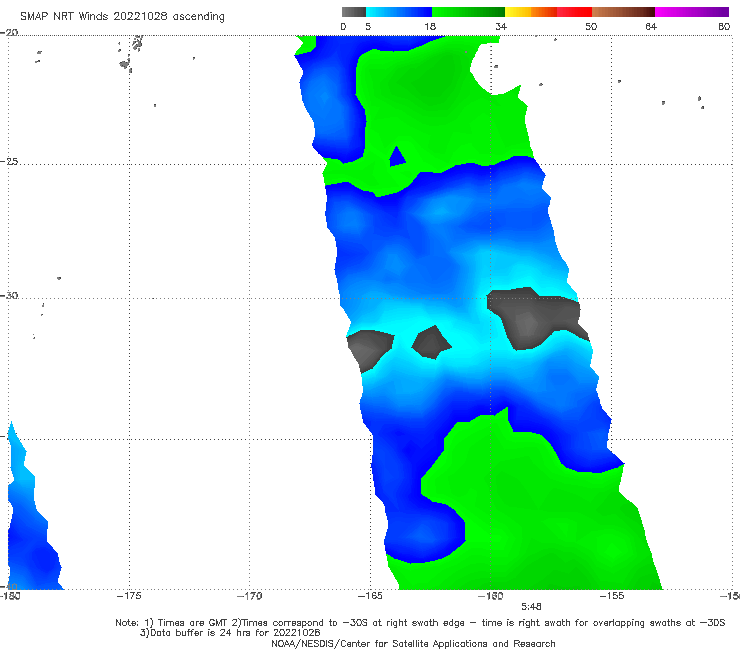The image size is (740, 650).
Task: Click the longitude axis label '-155'
Action: (612, 596)
